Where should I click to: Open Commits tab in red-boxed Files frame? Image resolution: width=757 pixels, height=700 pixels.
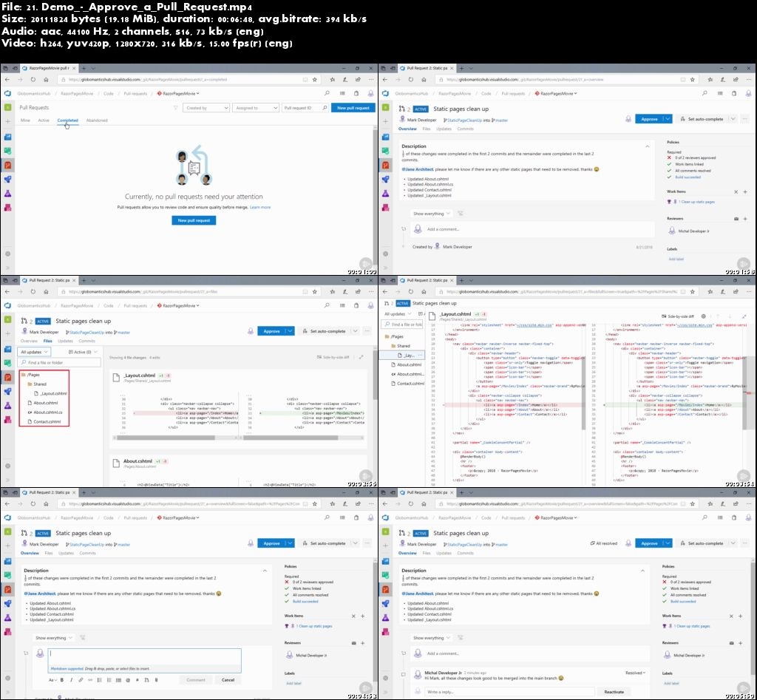click(87, 341)
